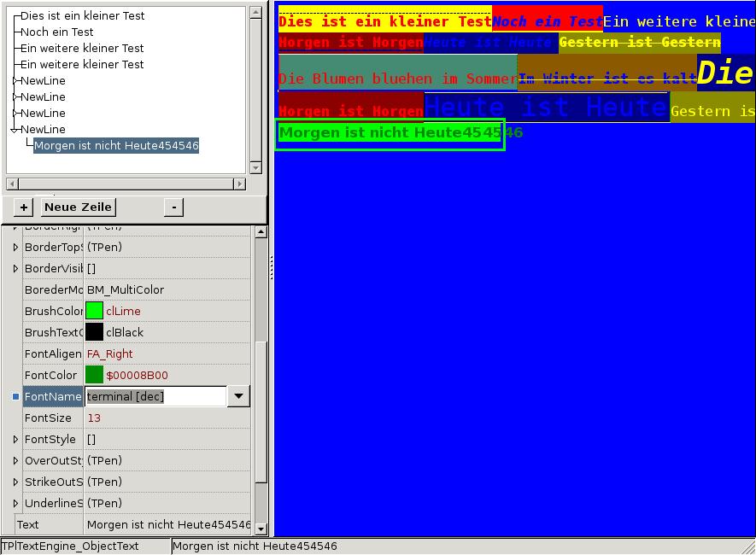Image resolution: width=756 pixels, height=555 pixels.
Task: Expand the BorderTop property row
Action: pos(15,247)
